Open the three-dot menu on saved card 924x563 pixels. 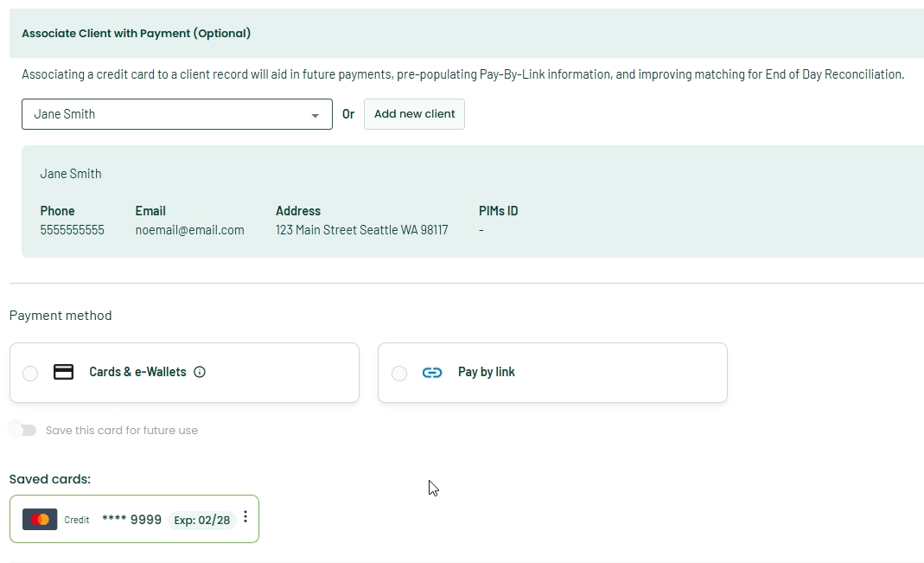245,517
